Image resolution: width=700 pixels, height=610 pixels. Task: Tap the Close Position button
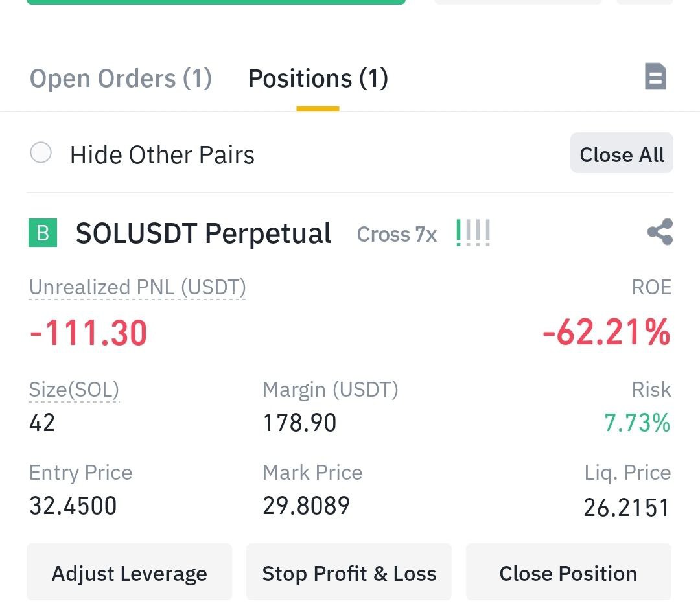click(568, 572)
